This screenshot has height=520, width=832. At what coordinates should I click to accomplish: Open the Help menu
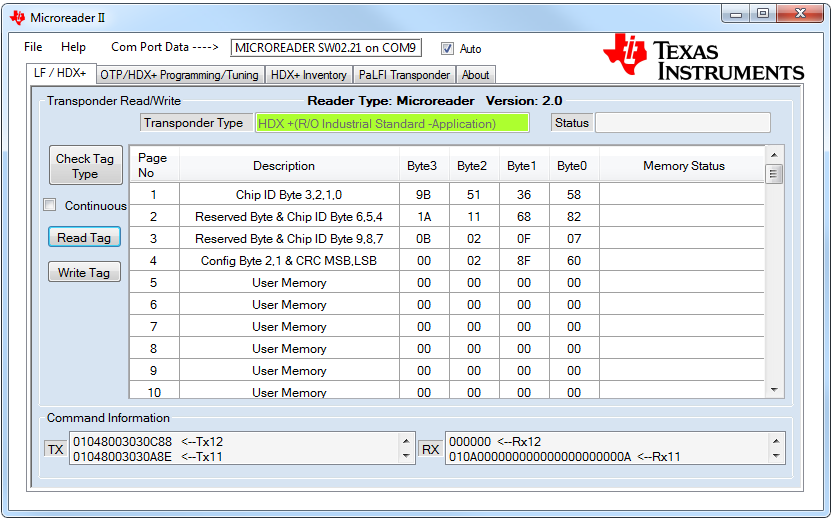[73, 47]
